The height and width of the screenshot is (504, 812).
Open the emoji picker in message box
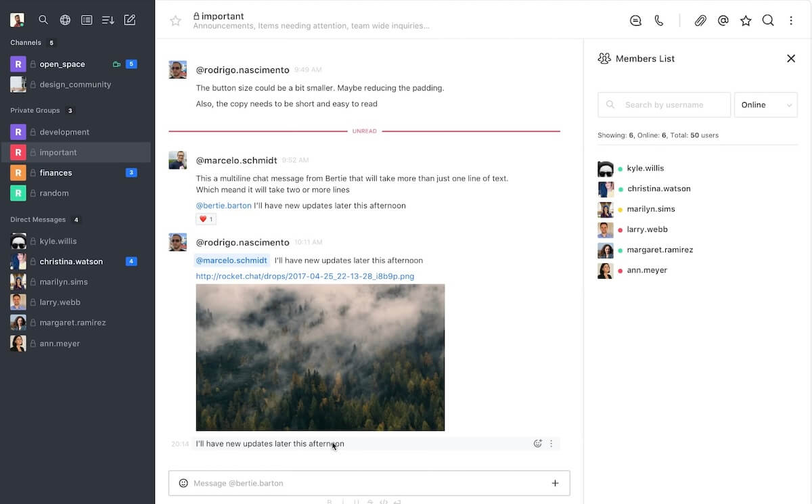pos(183,483)
